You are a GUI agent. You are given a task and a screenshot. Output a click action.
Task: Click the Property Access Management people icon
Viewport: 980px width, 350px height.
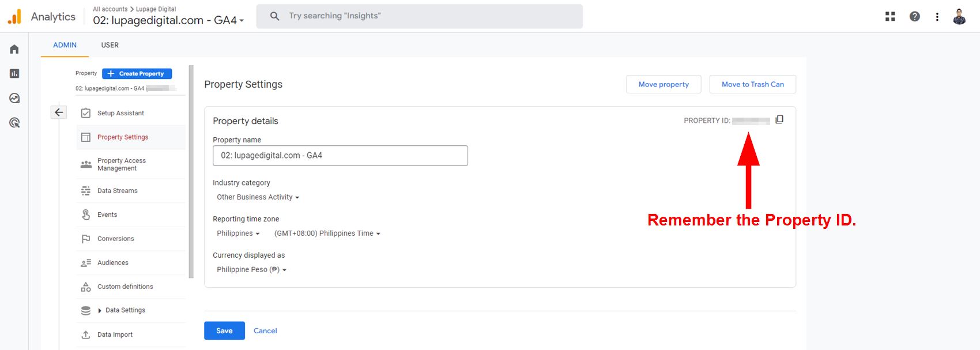[86, 164]
